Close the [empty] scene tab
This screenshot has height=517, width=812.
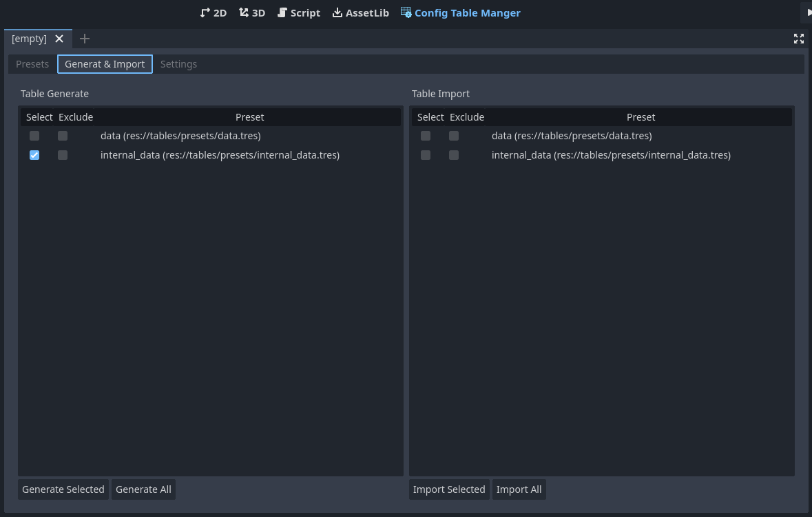59,39
